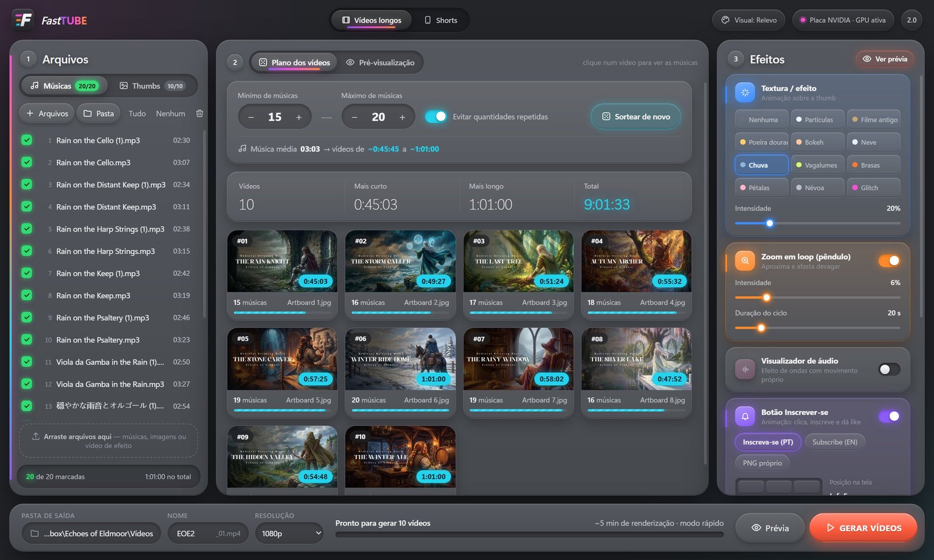
Task: Toggle Evitar quantidades repetidas switch
Action: click(435, 117)
